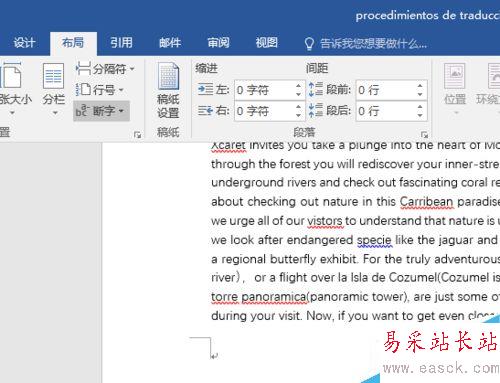Increase the right indent with up arrow
The height and width of the screenshot is (383, 500).
tap(299, 107)
